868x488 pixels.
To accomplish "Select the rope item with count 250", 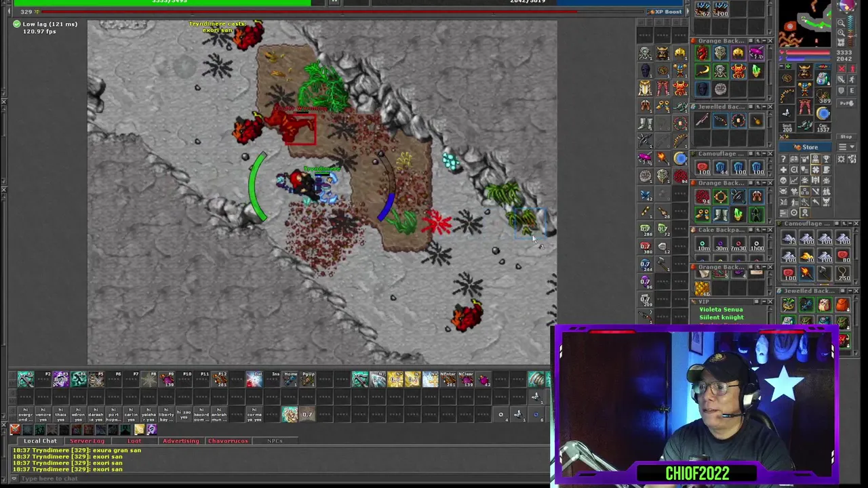I will coord(843,273).
